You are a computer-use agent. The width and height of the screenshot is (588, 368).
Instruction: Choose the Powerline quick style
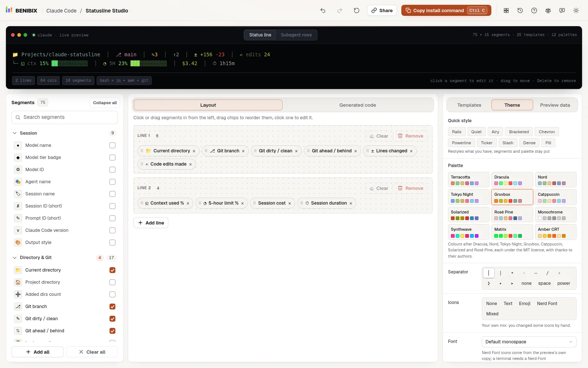[461, 143]
